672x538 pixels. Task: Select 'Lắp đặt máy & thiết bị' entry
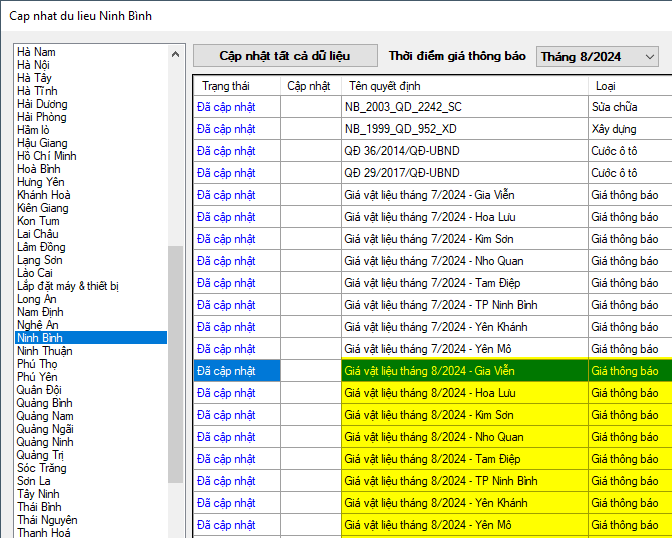click(x=68, y=286)
